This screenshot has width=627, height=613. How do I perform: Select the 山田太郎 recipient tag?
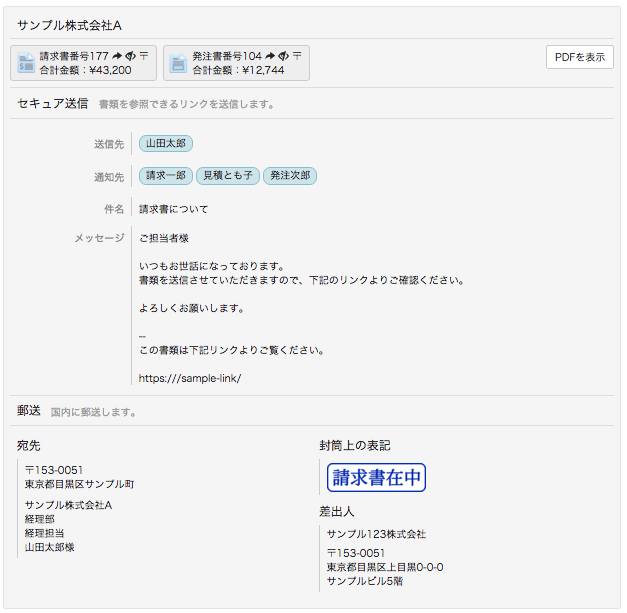pos(166,144)
